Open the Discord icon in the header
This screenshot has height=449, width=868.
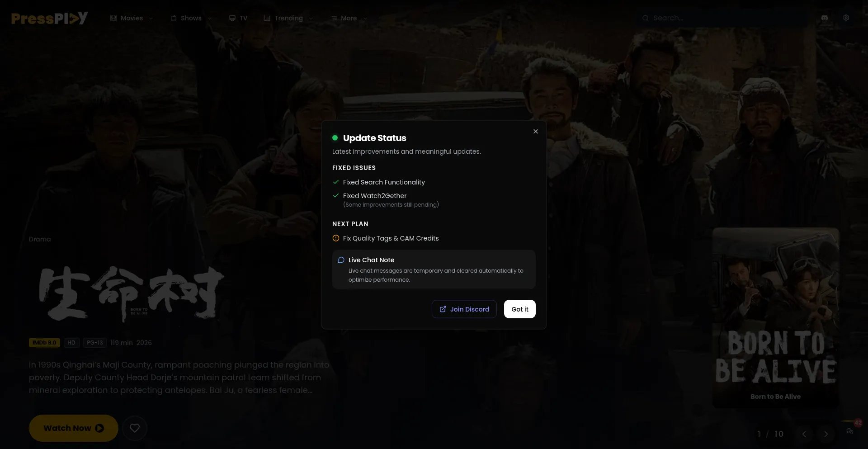coord(825,18)
